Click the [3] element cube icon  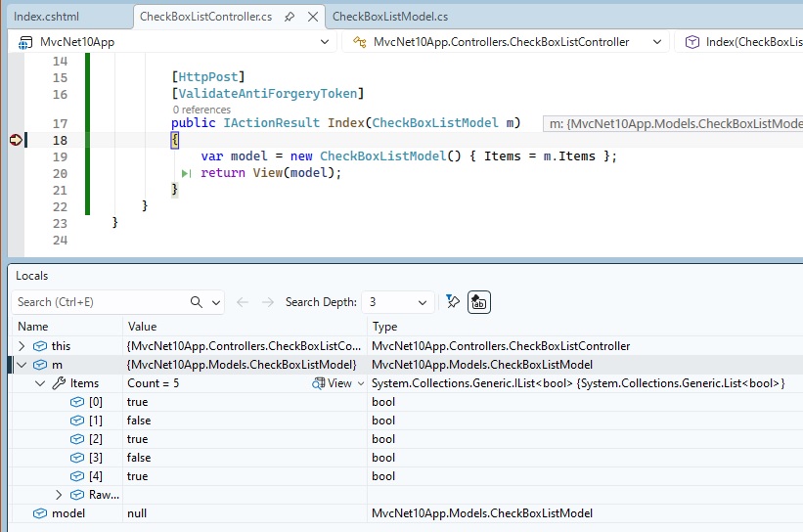[77, 458]
